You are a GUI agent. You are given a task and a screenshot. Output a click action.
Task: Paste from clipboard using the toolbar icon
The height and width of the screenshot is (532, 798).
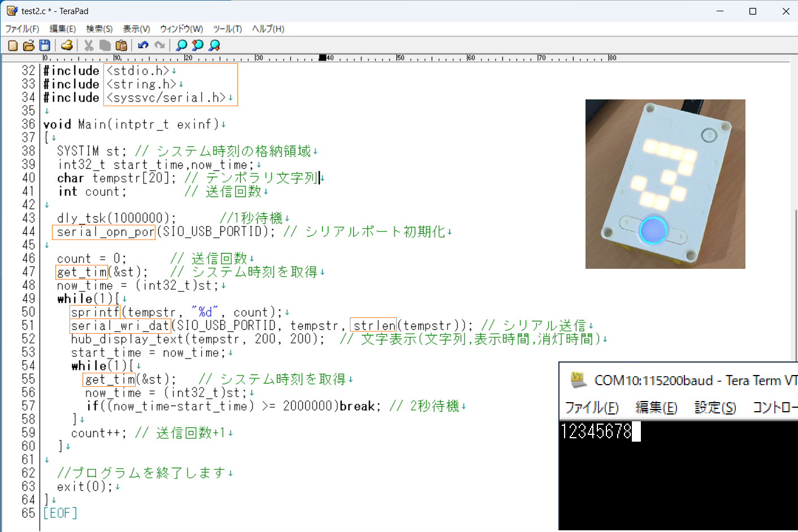click(x=121, y=46)
